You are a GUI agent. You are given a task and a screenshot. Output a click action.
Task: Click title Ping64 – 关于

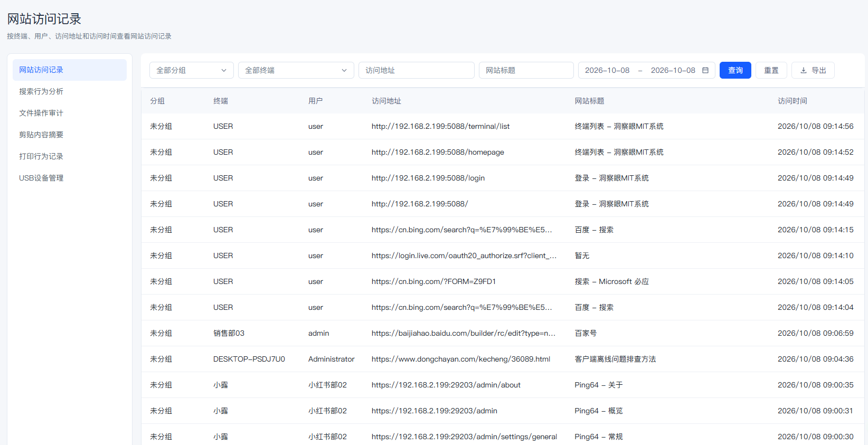[x=599, y=385]
